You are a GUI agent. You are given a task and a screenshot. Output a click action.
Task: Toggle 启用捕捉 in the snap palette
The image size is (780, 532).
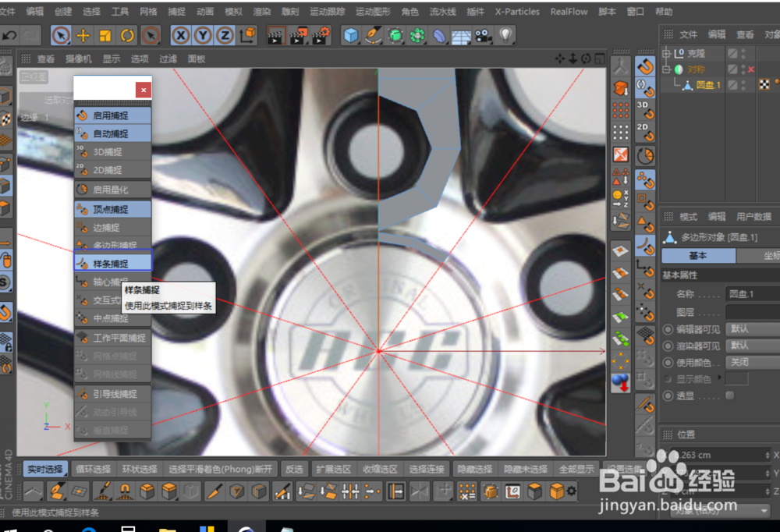click(113, 115)
